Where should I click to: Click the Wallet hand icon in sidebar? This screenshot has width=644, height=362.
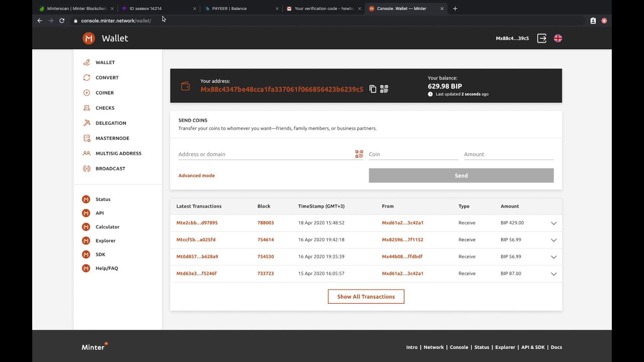87,62
